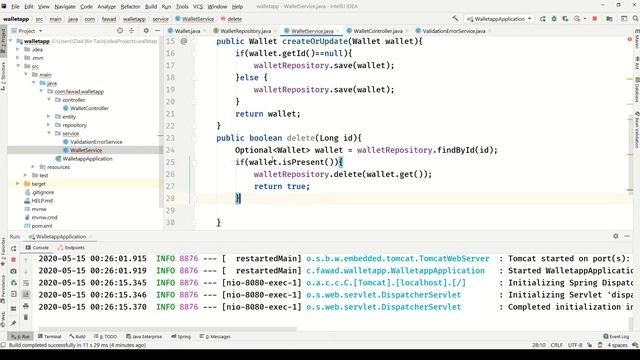This screenshot has height=360, width=640.
Task: Open the Run panel settings gear
Action: pyautogui.click(x=616, y=236)
